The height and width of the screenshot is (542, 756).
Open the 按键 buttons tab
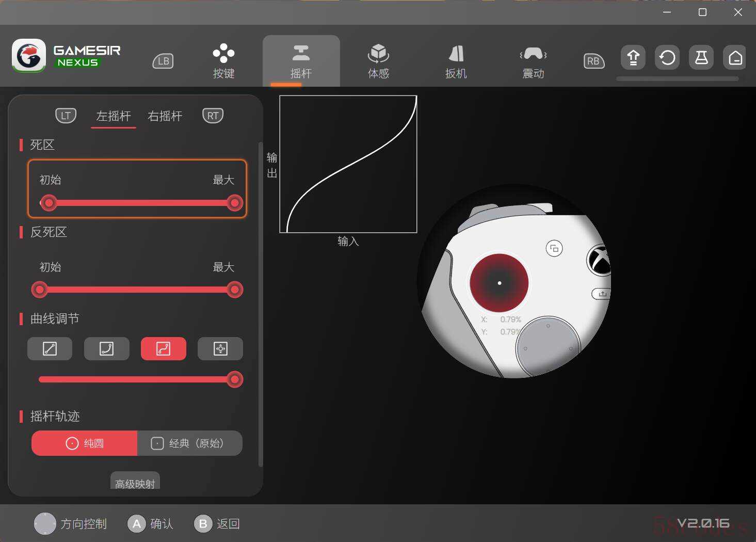[x=223, y=61]
